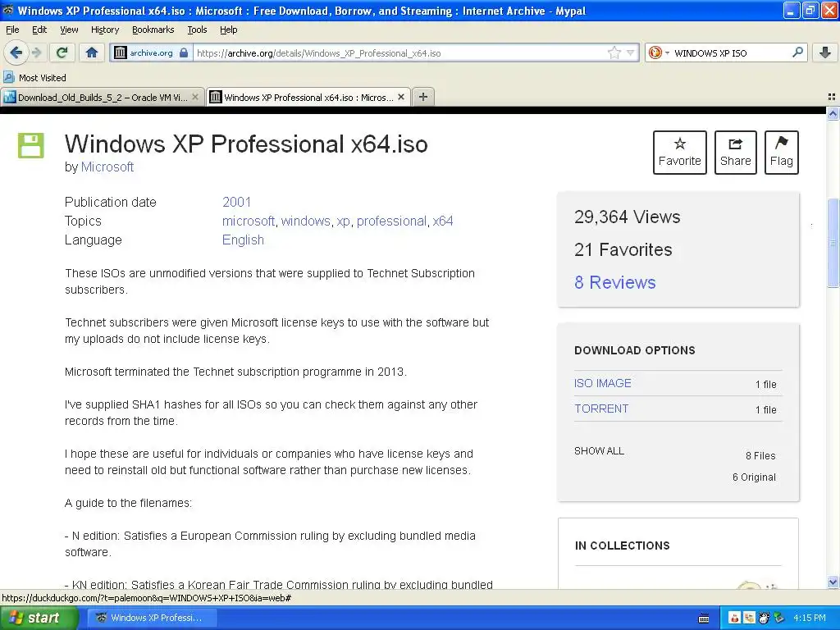The width and height of the screenshot is (840, 630).
Task: Open the File menu
Action: 12,30
